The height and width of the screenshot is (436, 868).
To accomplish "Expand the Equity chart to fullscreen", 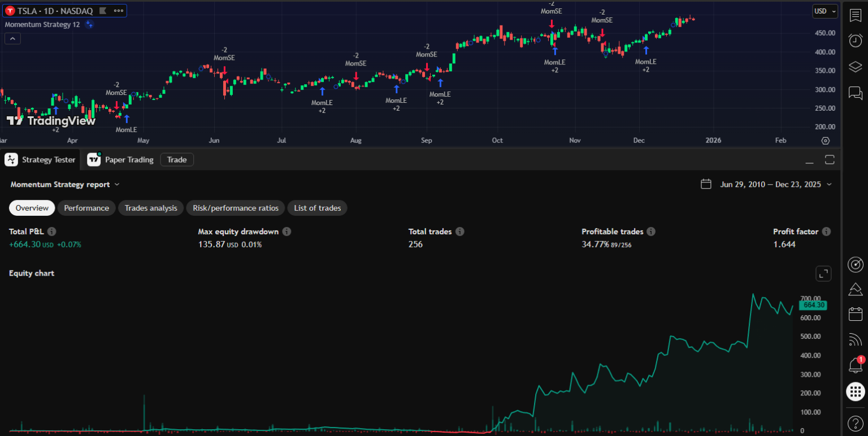I will point(823,273).
